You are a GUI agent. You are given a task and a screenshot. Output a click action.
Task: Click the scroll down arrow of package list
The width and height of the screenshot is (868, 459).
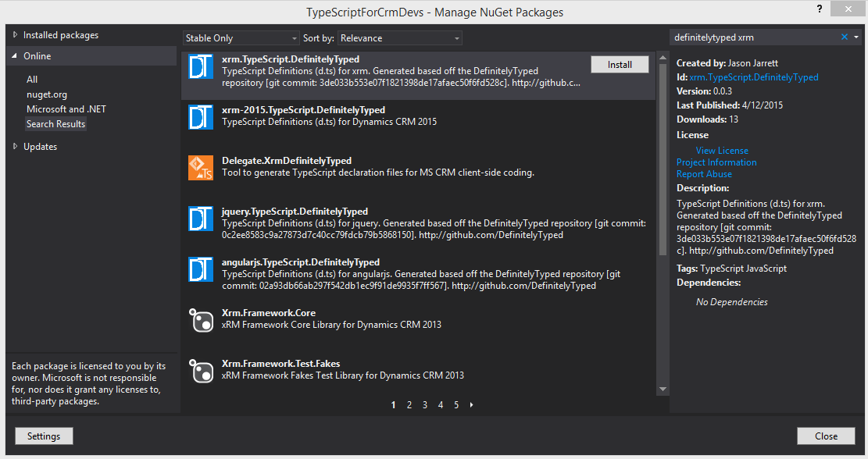(x=663, y=390)
